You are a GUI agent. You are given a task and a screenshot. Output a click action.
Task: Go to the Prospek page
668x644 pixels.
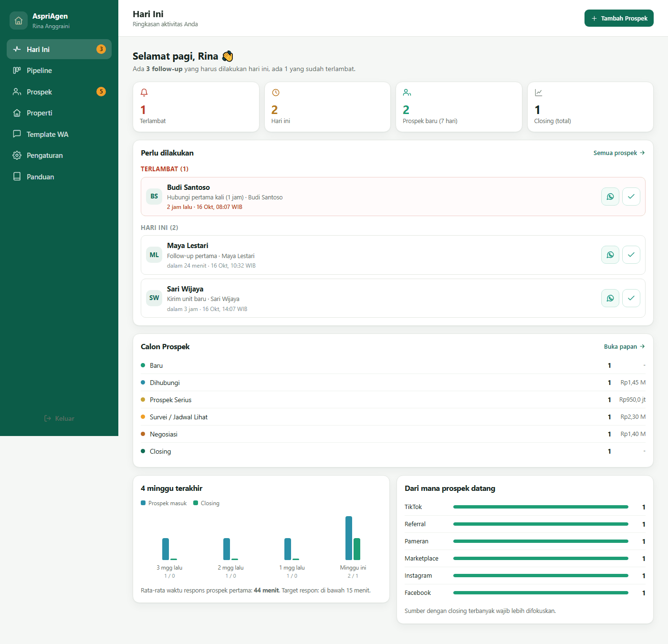click(x=59, y=92)
